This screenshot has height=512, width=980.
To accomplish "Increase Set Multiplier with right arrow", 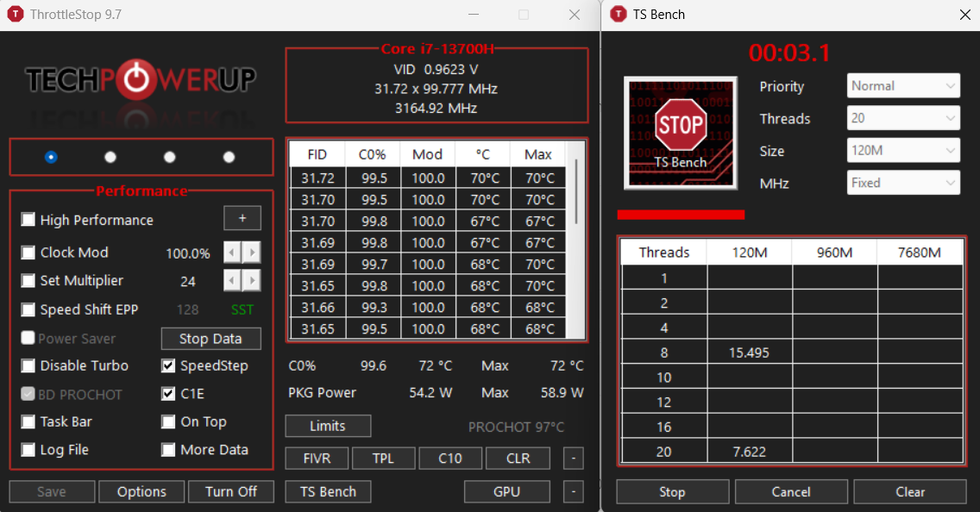I will [252, 280].
